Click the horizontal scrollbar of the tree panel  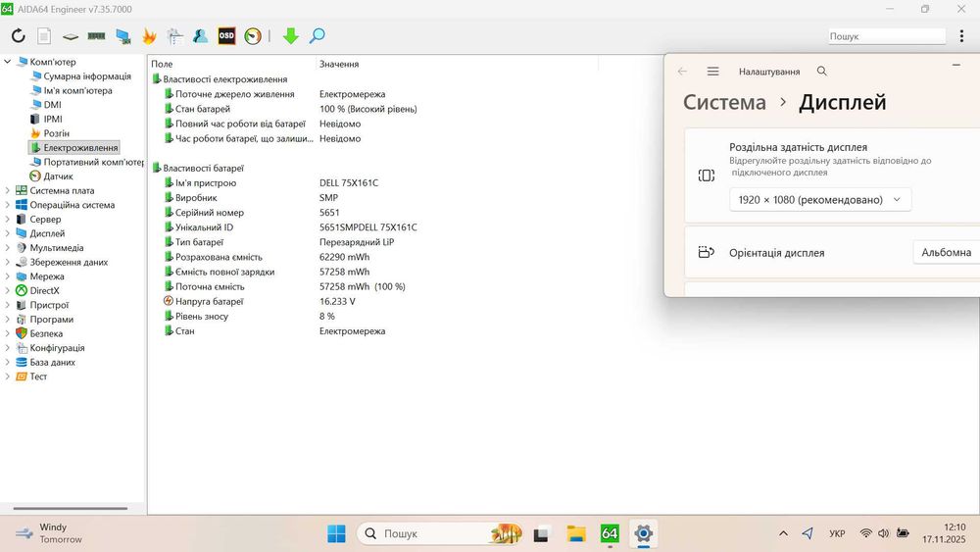tap(70, 508)
